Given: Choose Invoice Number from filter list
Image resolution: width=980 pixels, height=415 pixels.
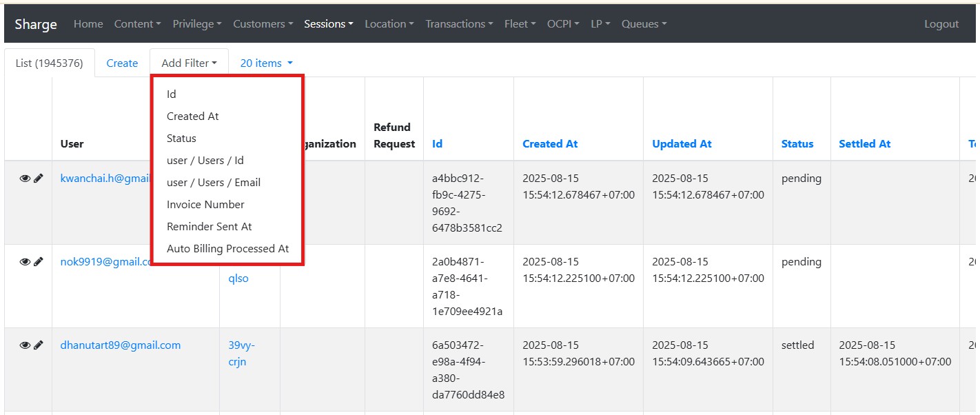Looking at the screenshot, I should (205, 205).
